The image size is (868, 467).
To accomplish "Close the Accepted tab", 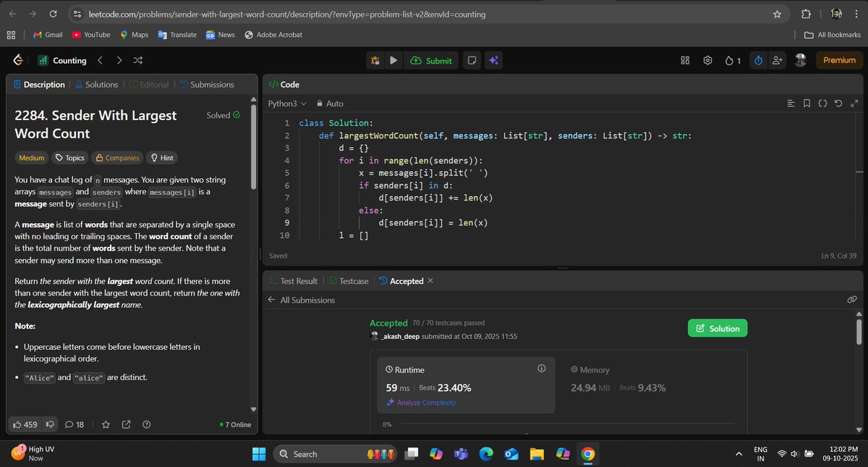I will pyautogui.click(x=430, y=281).
